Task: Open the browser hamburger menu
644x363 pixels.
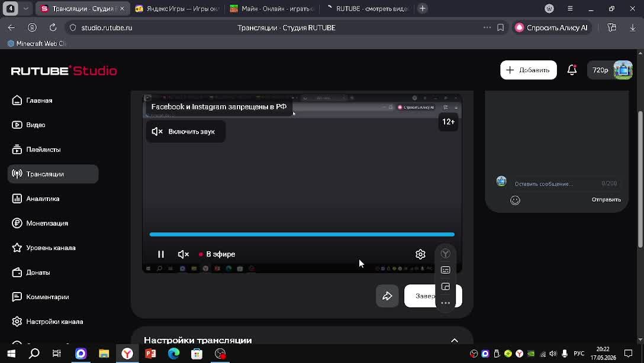Action: [x=569, y=9]
